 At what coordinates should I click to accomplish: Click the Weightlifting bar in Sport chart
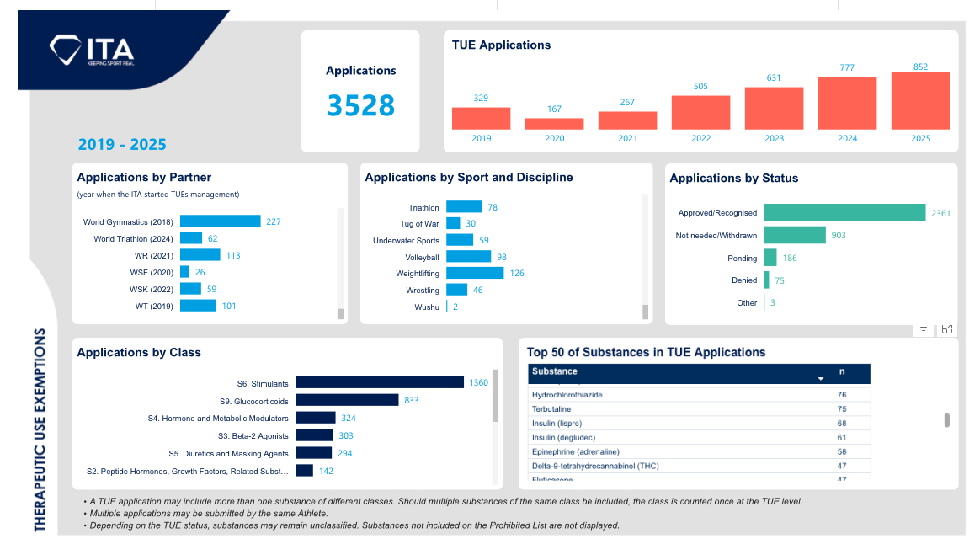click(x=474, y=273)
